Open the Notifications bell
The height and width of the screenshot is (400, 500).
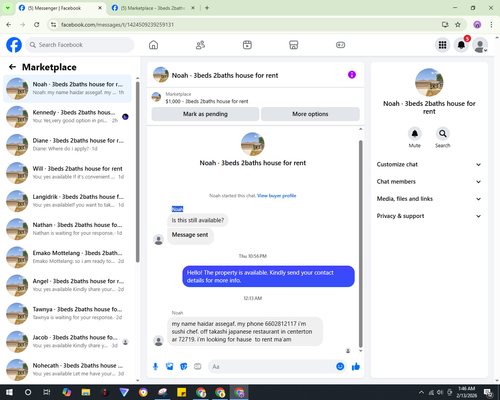[x=461, y=45]
